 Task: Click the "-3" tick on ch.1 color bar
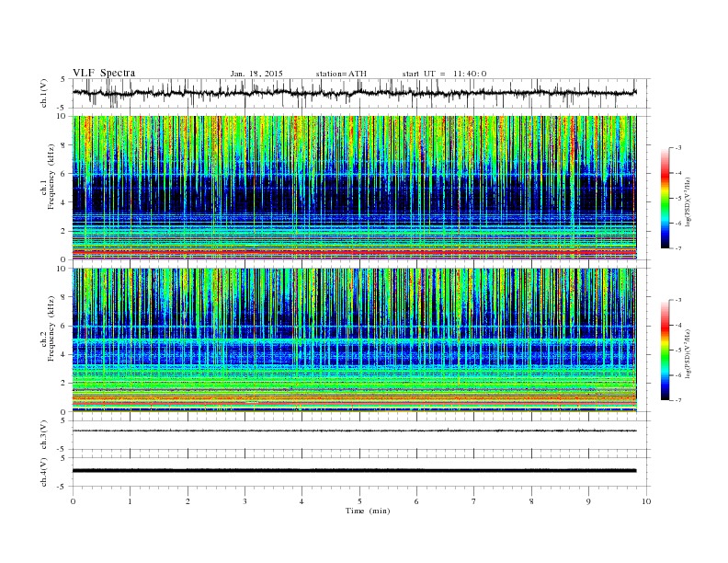point(677,148)
